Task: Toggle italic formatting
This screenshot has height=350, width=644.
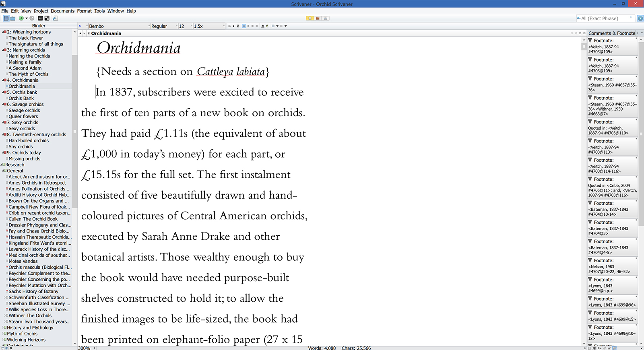Action: (233, 26)
